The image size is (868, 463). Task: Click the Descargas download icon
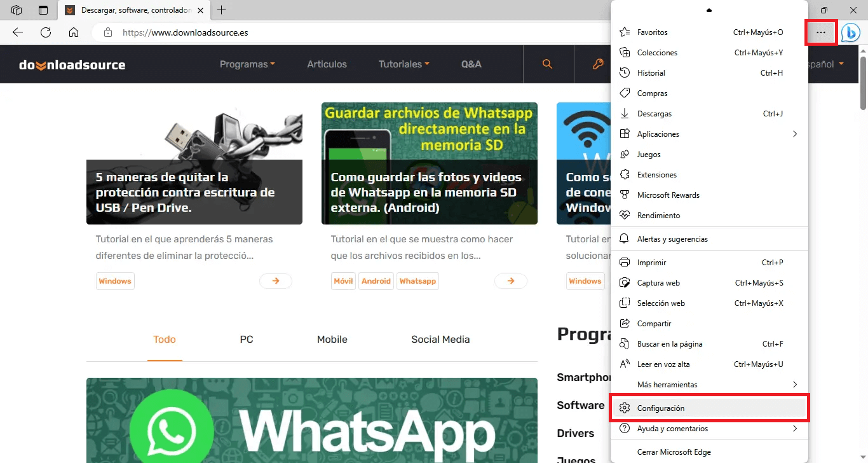tap(625, 113)
